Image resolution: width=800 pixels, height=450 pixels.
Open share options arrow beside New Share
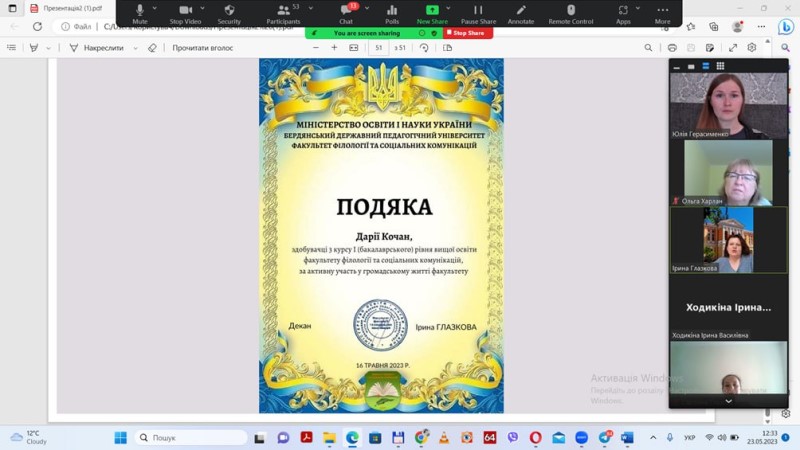pyautogui.click(x=448, y=9)
